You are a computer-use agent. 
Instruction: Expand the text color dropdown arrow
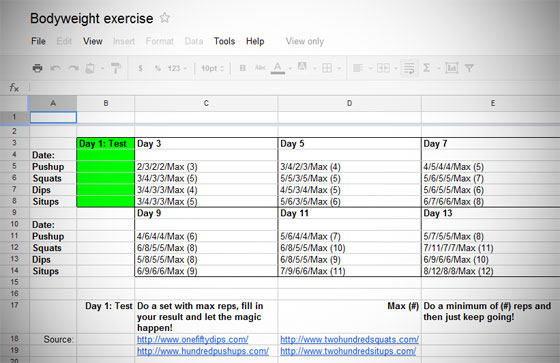pyautogui.click(x=290, y=68)
